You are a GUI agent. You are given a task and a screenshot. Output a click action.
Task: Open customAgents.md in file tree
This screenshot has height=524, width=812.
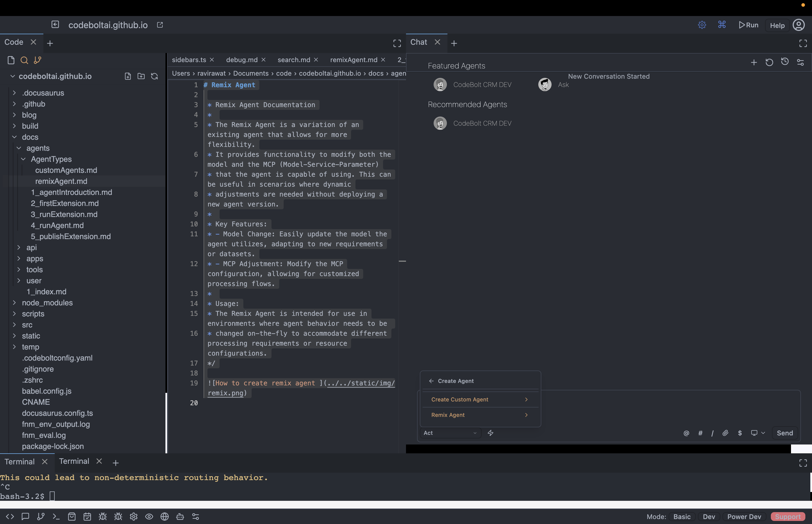coord(66,170)
